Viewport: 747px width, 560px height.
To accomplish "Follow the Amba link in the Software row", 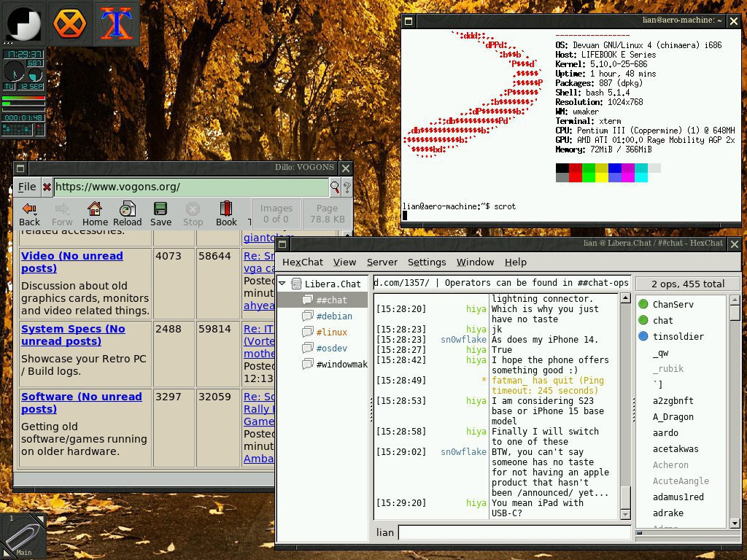I will click(259, 459).
